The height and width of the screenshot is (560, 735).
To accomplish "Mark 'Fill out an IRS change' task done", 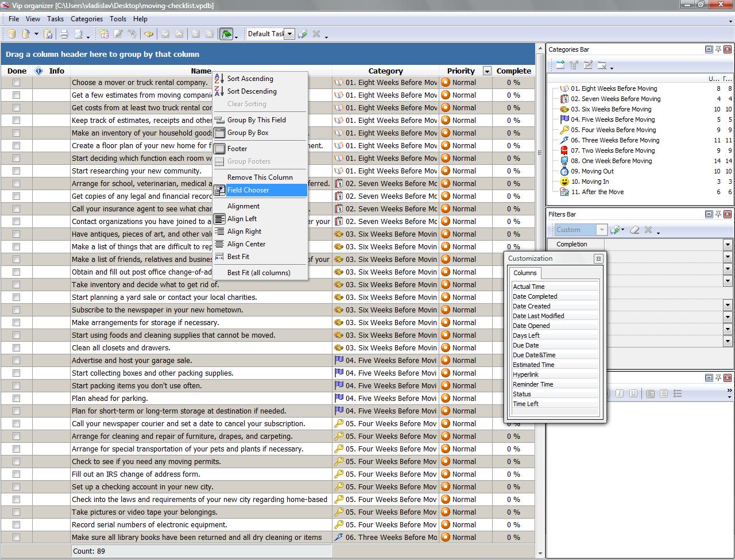I will 16,474.
